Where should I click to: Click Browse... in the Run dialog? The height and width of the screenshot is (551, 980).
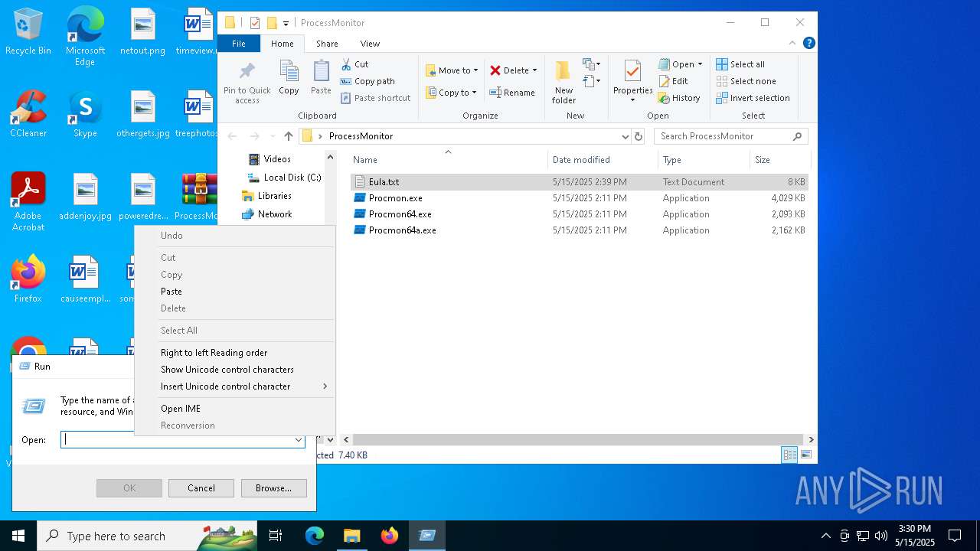pos(273,488)
